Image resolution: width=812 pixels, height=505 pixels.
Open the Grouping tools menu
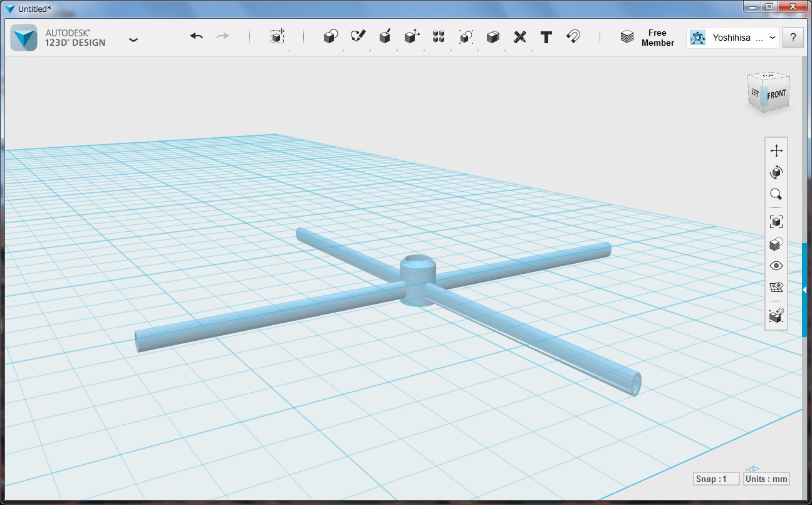(x=466, y=36)
